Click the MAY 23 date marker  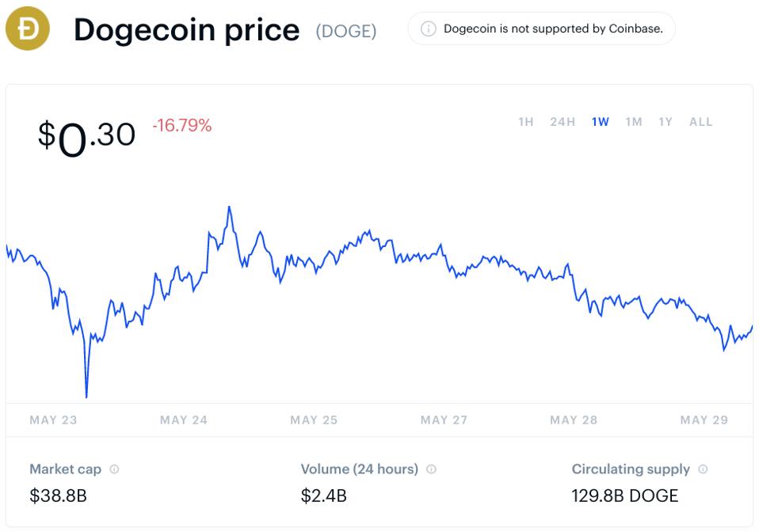pos(53,420)
